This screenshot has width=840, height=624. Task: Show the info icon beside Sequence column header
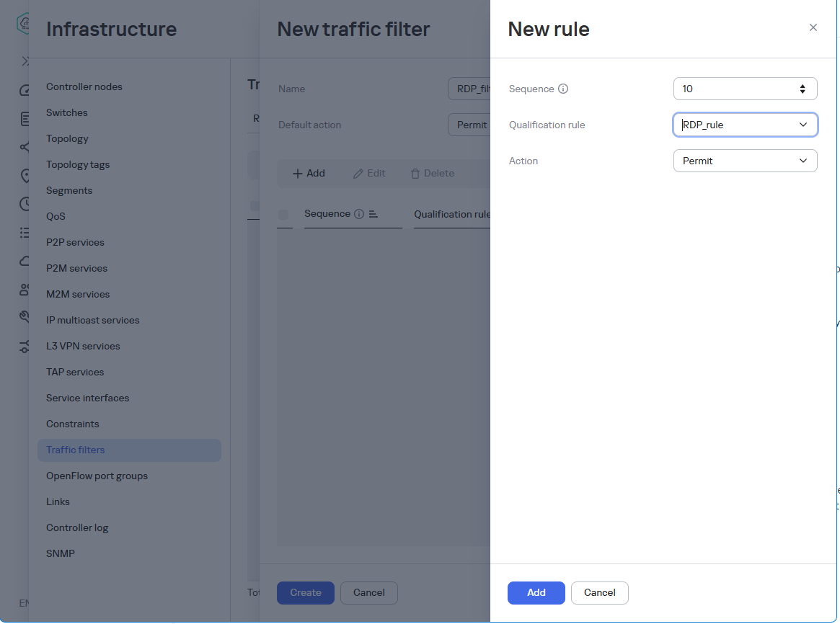click(x=359, y=214)
